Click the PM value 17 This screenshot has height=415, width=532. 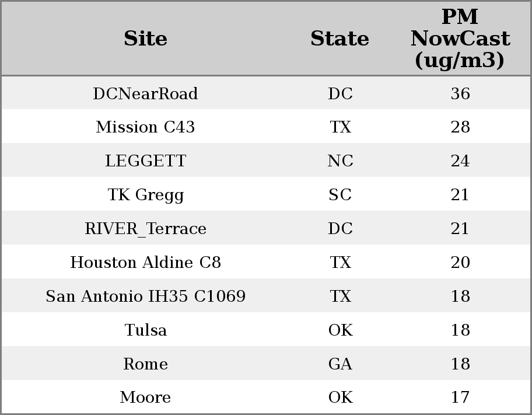click(460, 397)
